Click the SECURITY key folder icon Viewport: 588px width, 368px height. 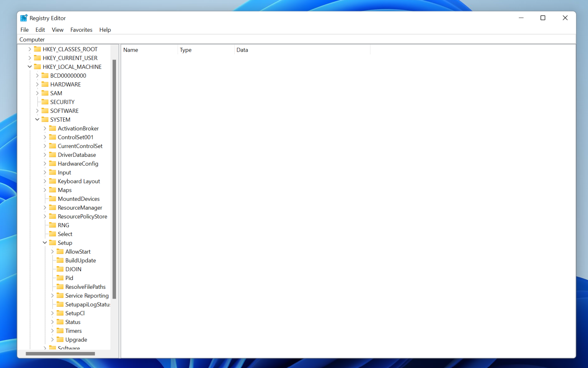45,102
